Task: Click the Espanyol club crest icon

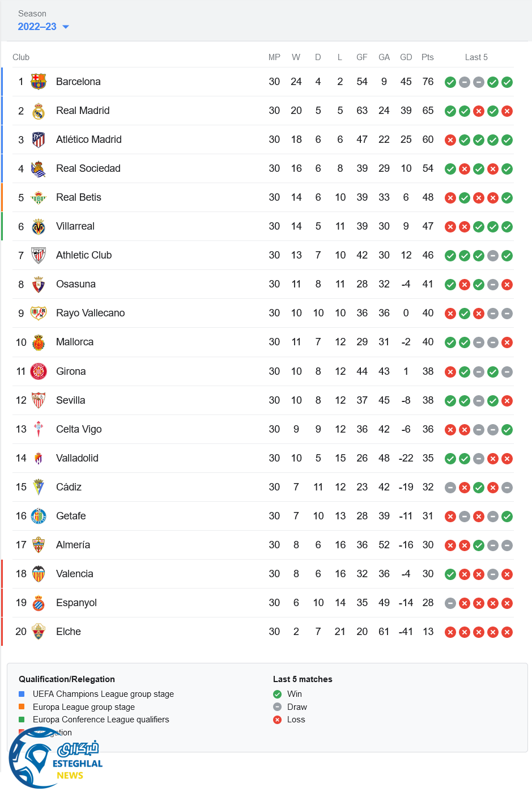Action: [x=39, y=603]
